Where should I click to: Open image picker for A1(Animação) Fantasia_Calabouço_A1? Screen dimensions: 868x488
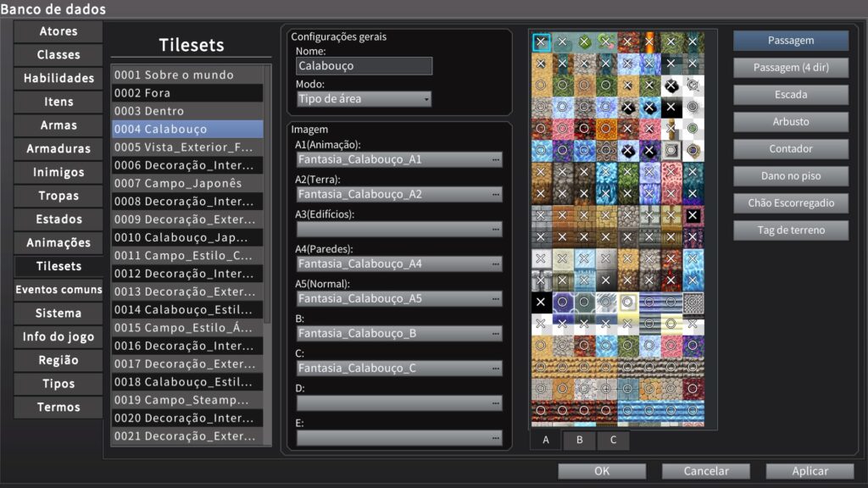[x=399, y=159]
